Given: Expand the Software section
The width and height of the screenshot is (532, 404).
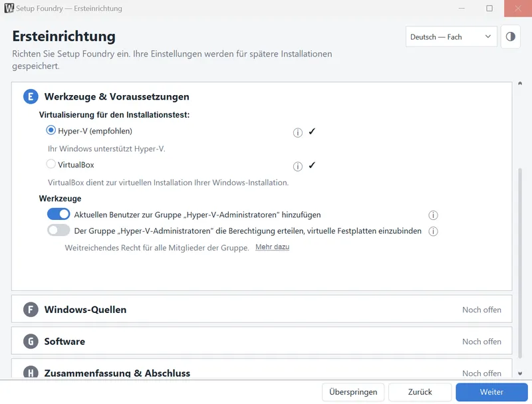Looking at the screenshot, I should (261, 341).
